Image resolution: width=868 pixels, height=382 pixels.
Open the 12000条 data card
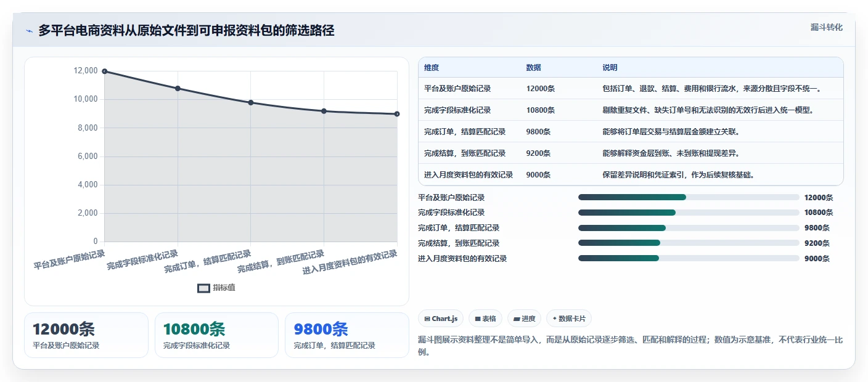point(86,335)
